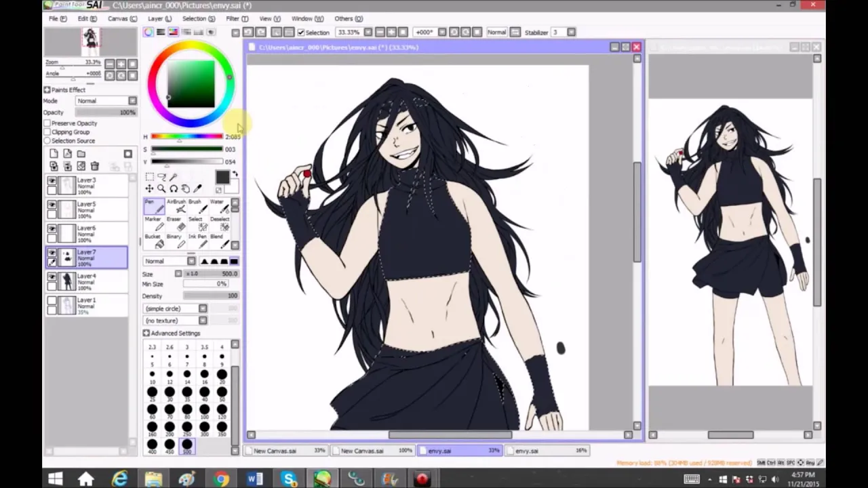The height and width of the screenshot is (488, 868).
Task: Pick the rectangular selection tool
Action: coord(150,177)
